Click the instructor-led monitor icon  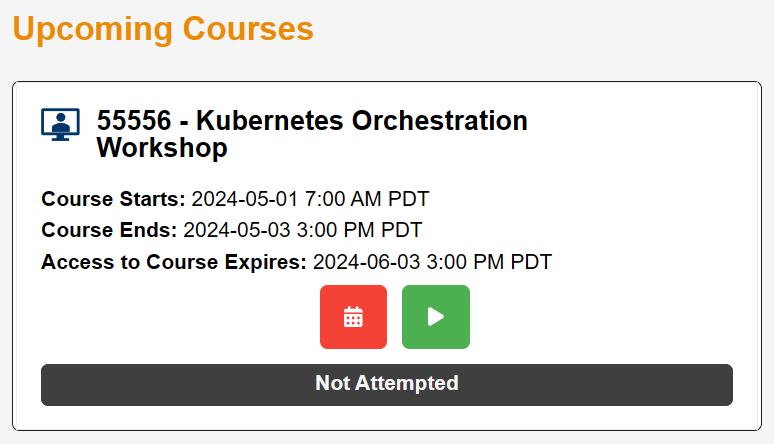[60, 124]
